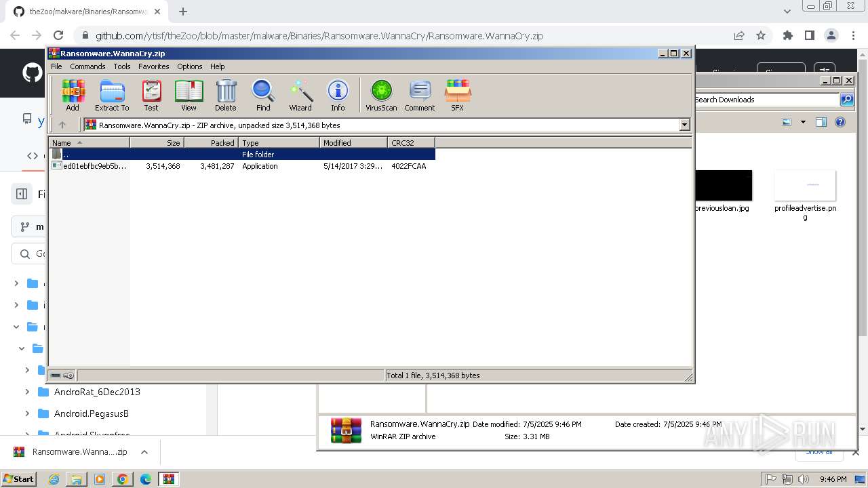Viewport: 868px width, 488px height.
Task: Click the Show all downloads link
Action: 818,452
